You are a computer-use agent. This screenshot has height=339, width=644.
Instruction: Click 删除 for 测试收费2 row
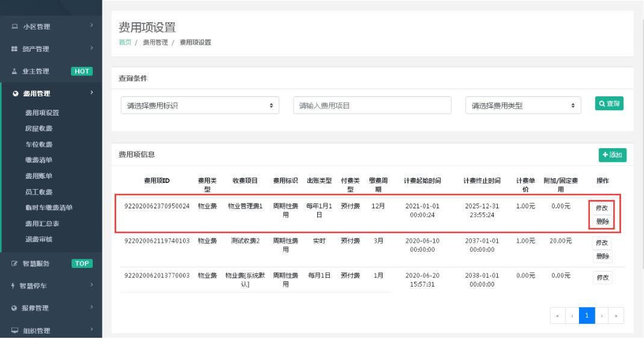602,257
